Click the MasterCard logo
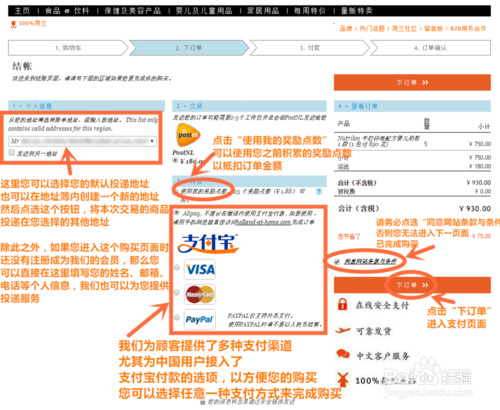The height and width of the screenshot is (410, 500). pos(200,294)
